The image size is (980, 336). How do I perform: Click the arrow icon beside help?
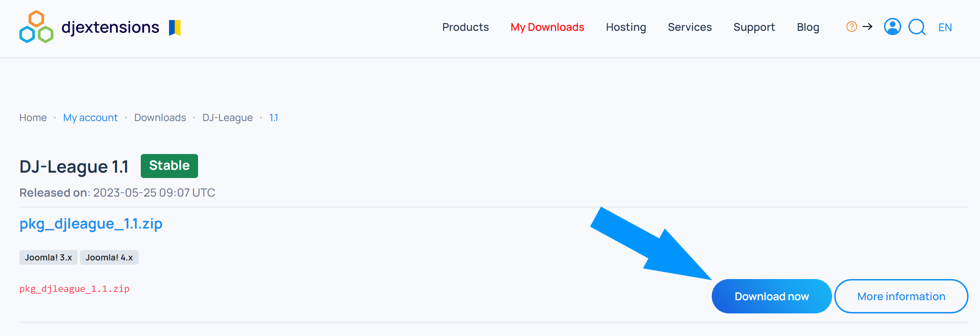[x=868, y=27]
